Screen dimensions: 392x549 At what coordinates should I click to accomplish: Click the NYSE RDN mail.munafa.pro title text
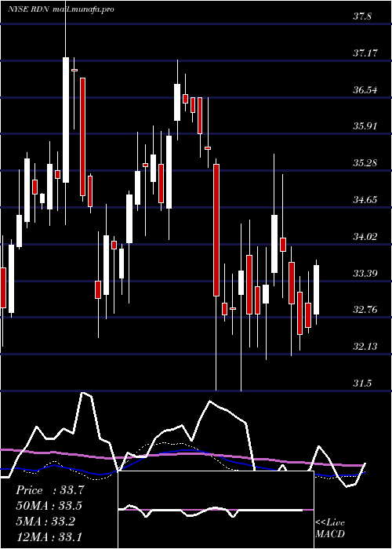[61, 9]
